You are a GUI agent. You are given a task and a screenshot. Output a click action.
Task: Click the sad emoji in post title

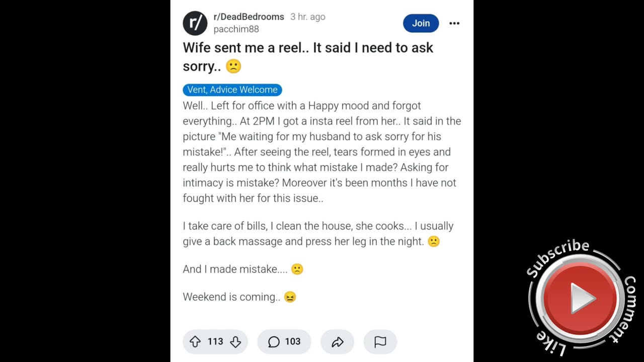coord(233,66)
